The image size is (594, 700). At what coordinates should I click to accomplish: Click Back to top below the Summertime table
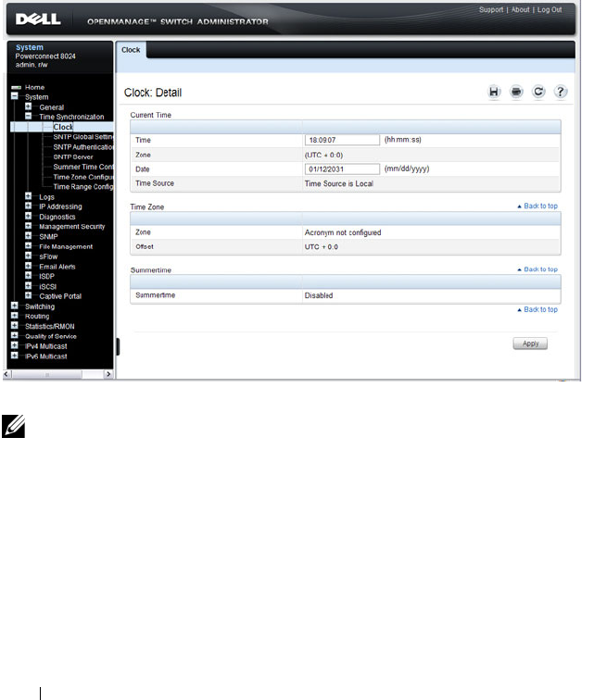coord(537,309)
